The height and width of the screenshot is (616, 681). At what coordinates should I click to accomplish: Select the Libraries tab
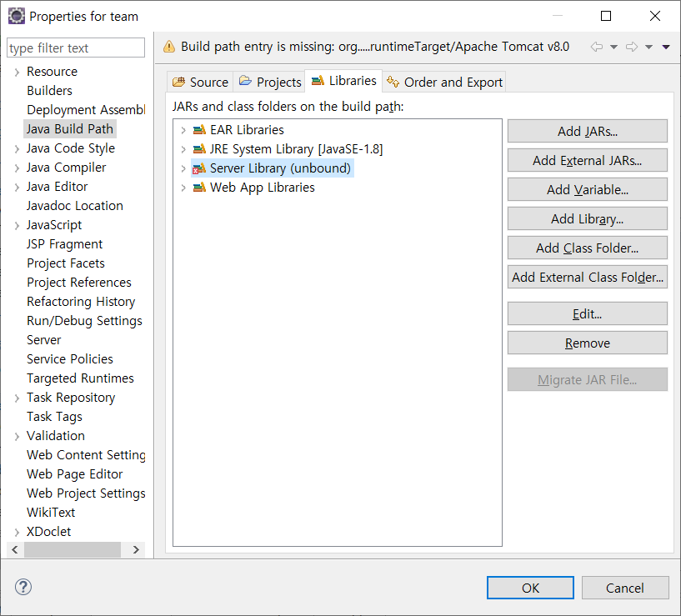click(343, 81)
